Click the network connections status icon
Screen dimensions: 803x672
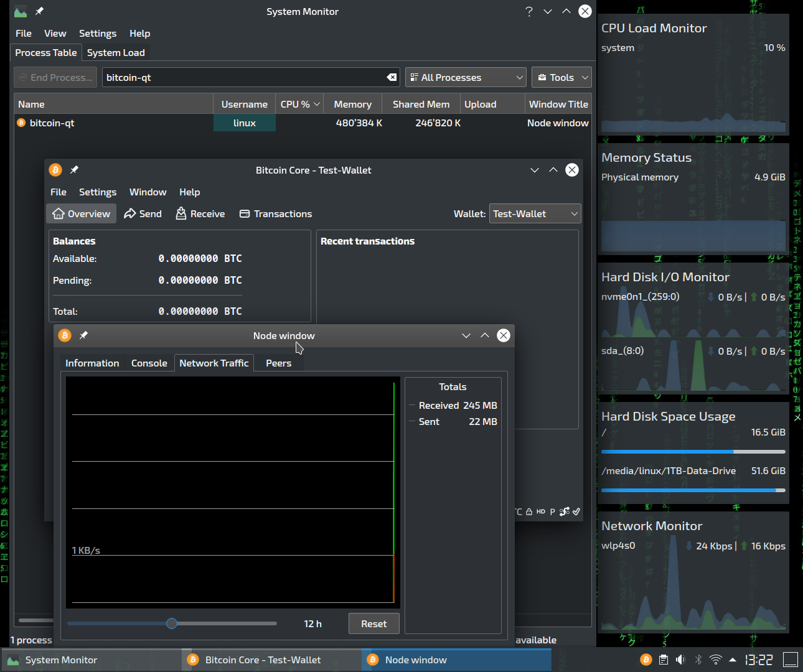565,512
